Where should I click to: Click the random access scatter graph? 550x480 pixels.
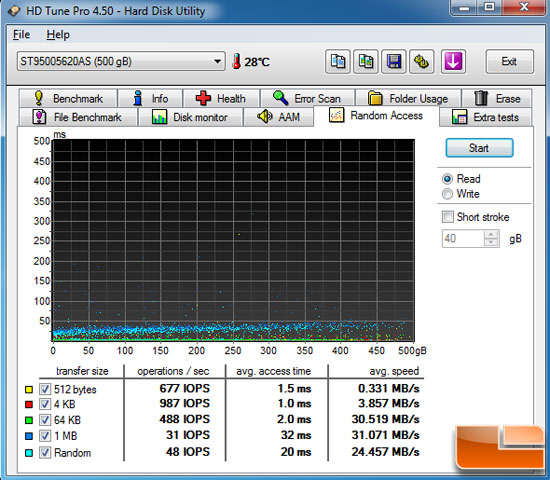click(233, 240)
